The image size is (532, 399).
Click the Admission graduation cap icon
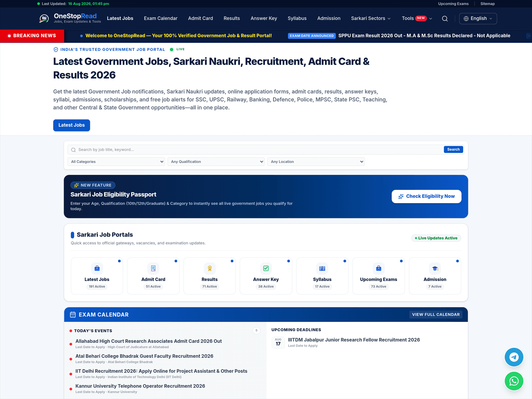pyautogui.click(x=435, y=268)
